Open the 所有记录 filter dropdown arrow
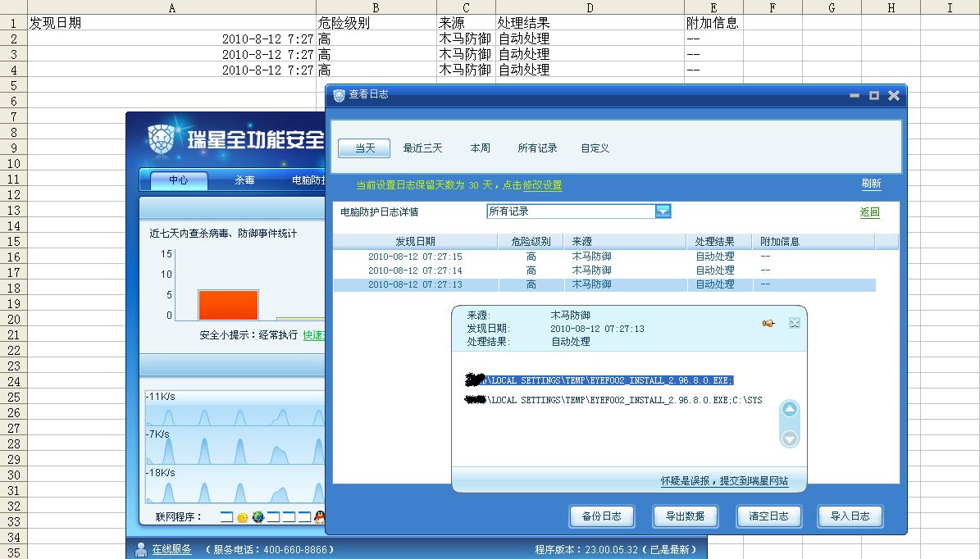Image resolution: width=980 pixels, height=559 pixels. click(x=663, y=211)
